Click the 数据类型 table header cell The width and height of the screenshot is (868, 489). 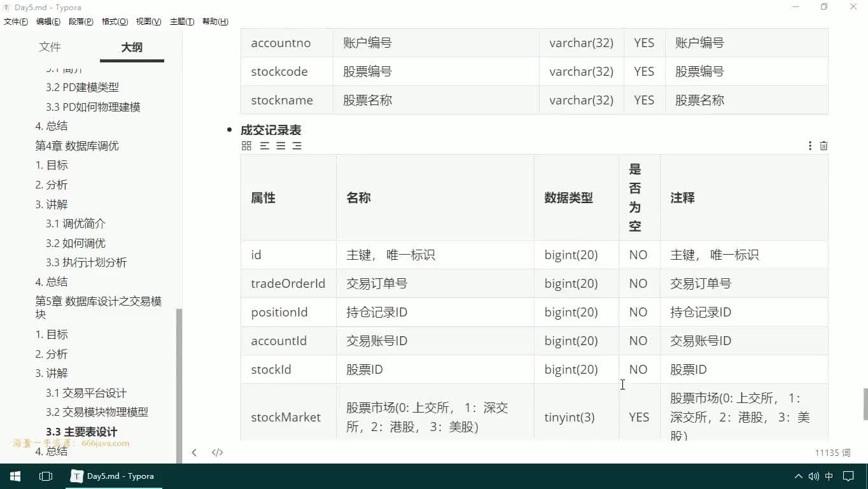(576, 198)
